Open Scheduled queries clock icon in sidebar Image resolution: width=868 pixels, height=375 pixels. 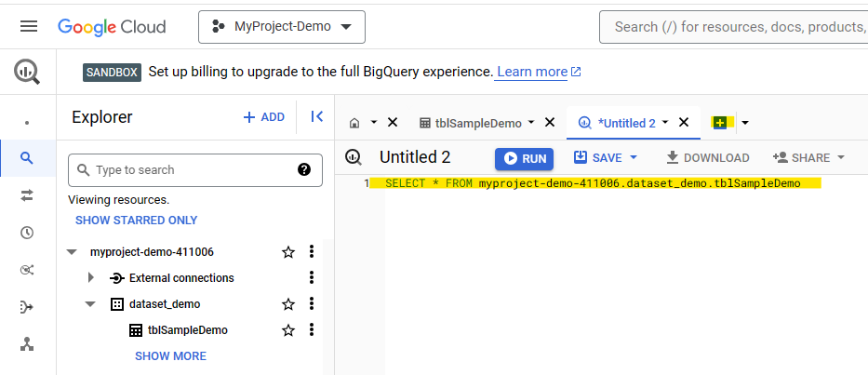coord(27,233)
